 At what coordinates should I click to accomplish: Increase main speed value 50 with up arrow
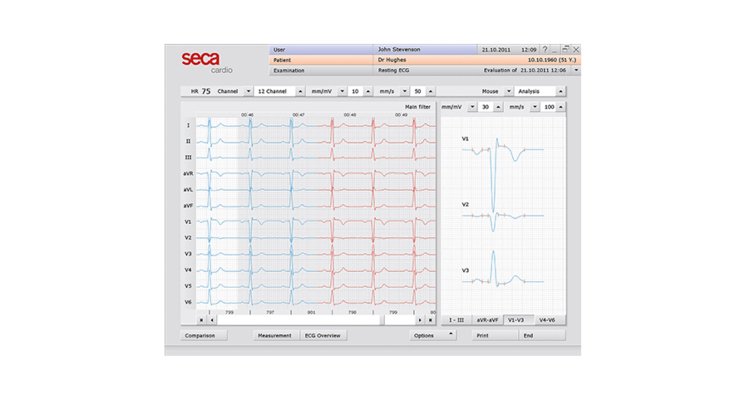(x=430, y=91)
